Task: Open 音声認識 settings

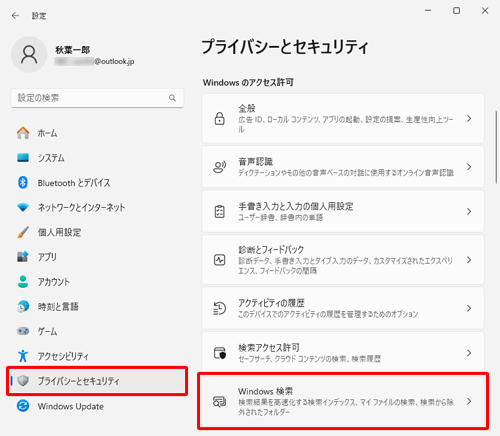Action: click(343, 167)
